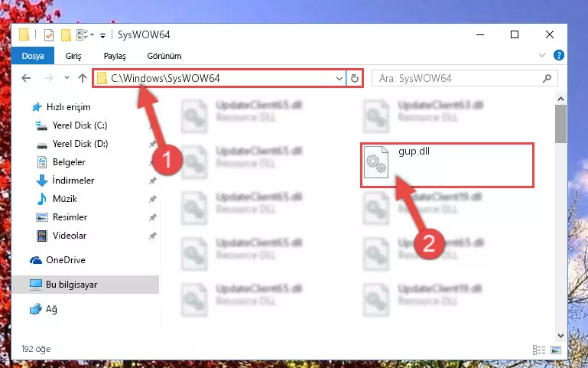
Task: Click the folder icon at title bar left
Action: (x=24, y=34)
